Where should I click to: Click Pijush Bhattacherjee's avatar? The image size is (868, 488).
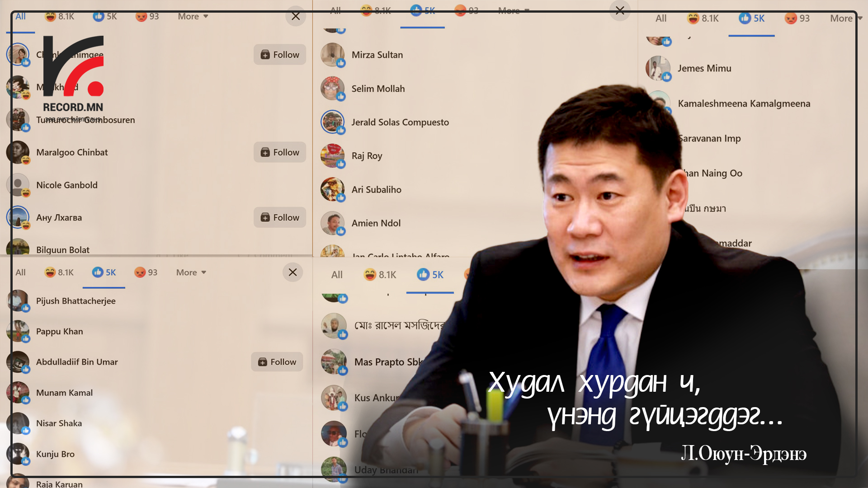coord(18,301)
